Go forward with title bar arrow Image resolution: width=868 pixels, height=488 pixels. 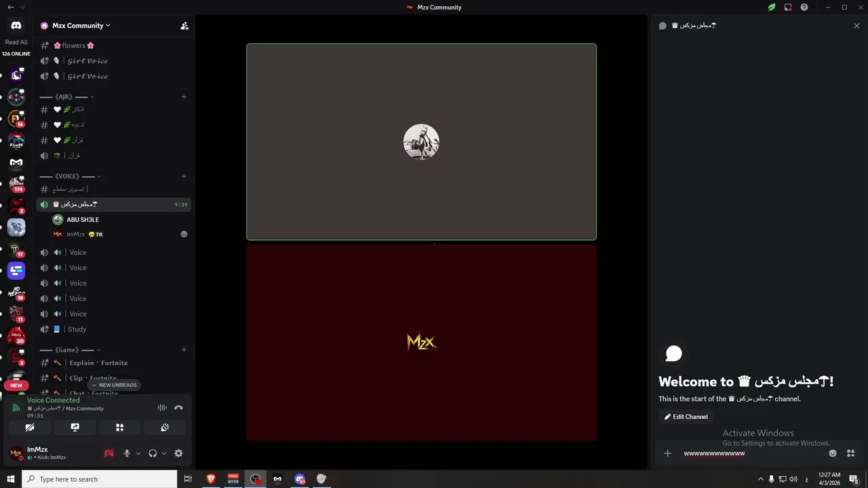pos(22,7)
